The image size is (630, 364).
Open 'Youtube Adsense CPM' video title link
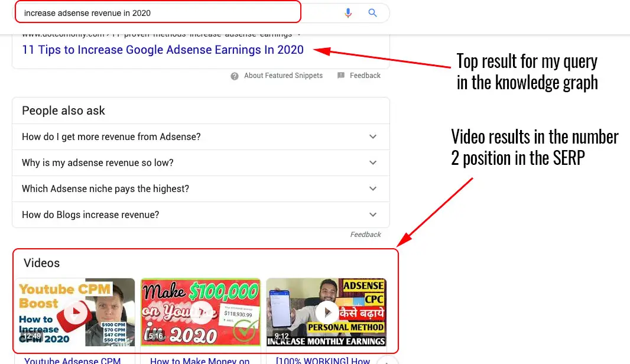click(72, 360)
